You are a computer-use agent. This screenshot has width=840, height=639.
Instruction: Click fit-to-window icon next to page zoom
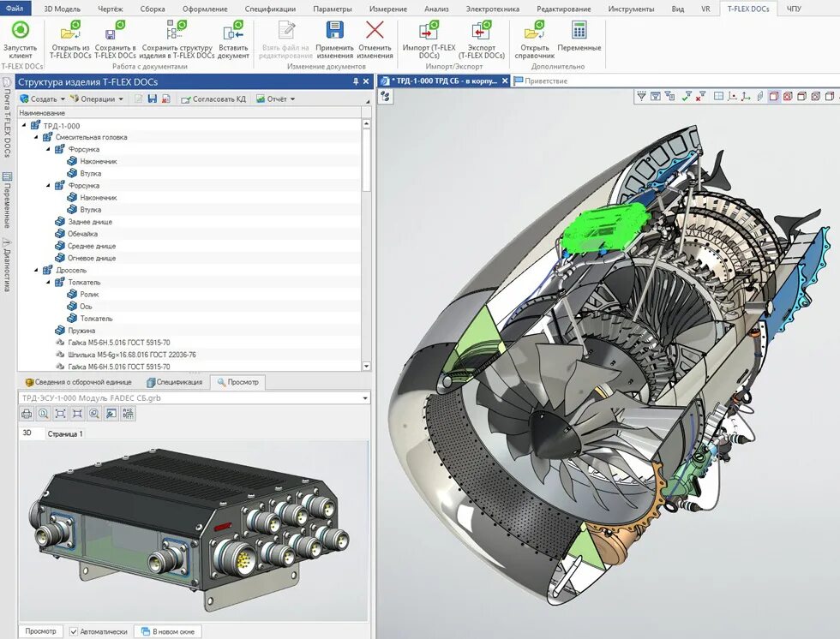61,413
